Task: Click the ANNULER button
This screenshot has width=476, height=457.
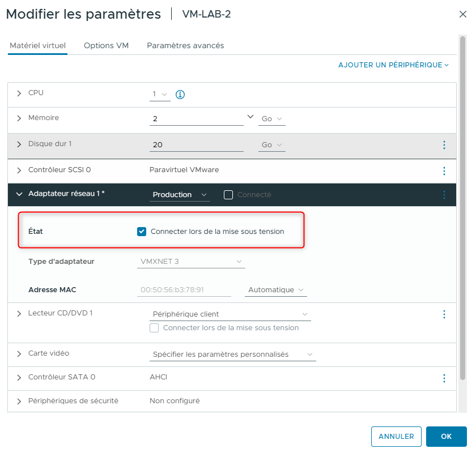Action: pyautogui.click(x=396, y=437)
